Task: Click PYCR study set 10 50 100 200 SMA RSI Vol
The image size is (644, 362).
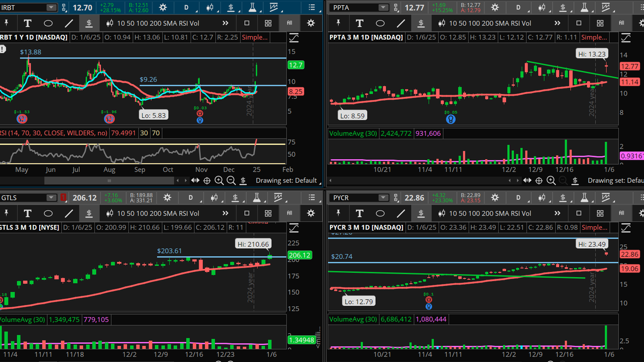Action: pos(485,213)
